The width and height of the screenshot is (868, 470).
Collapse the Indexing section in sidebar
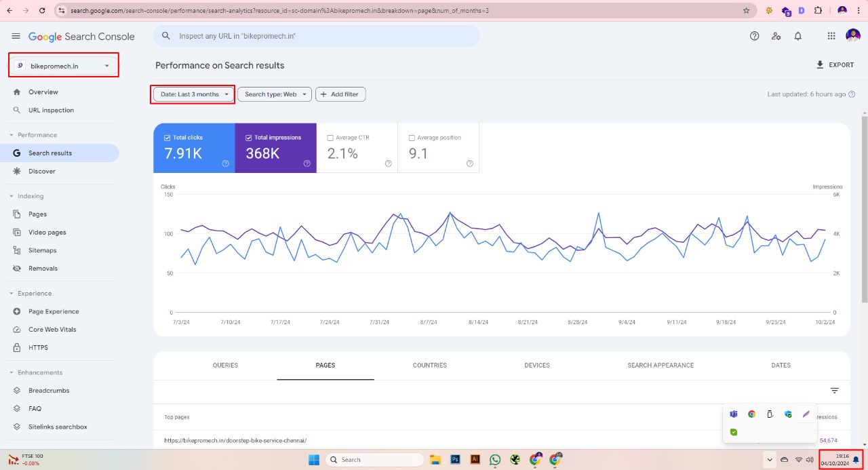tap(12, 196)
